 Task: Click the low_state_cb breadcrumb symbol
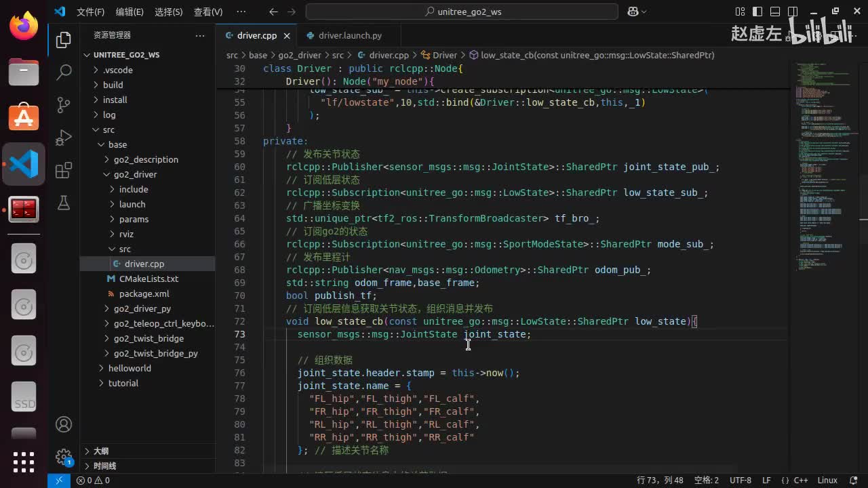[591, 56]
